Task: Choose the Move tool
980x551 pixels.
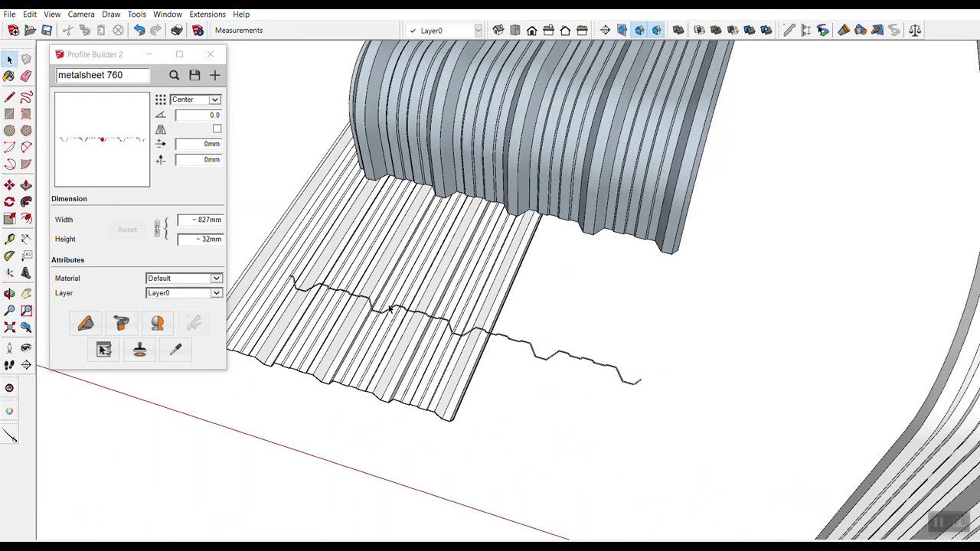Action: (9, 185)
